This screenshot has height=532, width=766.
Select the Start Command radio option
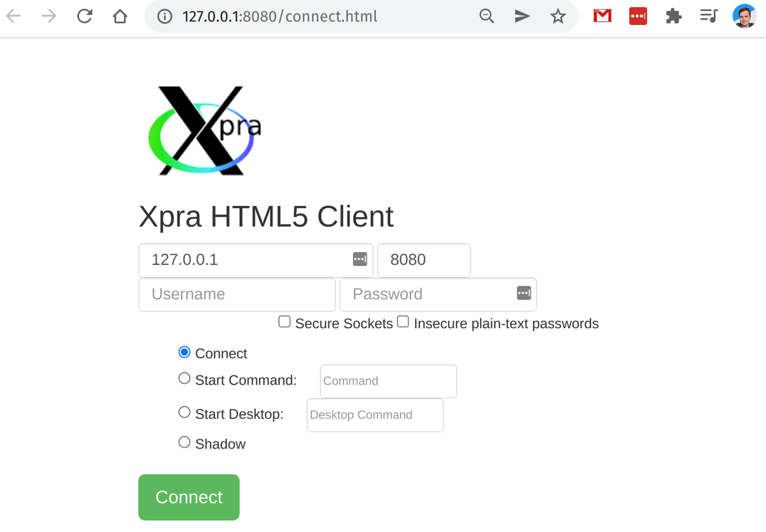184,378
